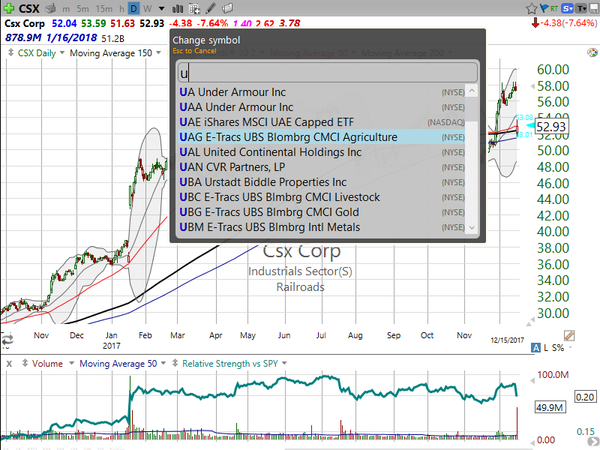Image resolution: width=600 pixels, height=450 pixels.
Task: Click the blue flag icon
Action: [544, 8]
